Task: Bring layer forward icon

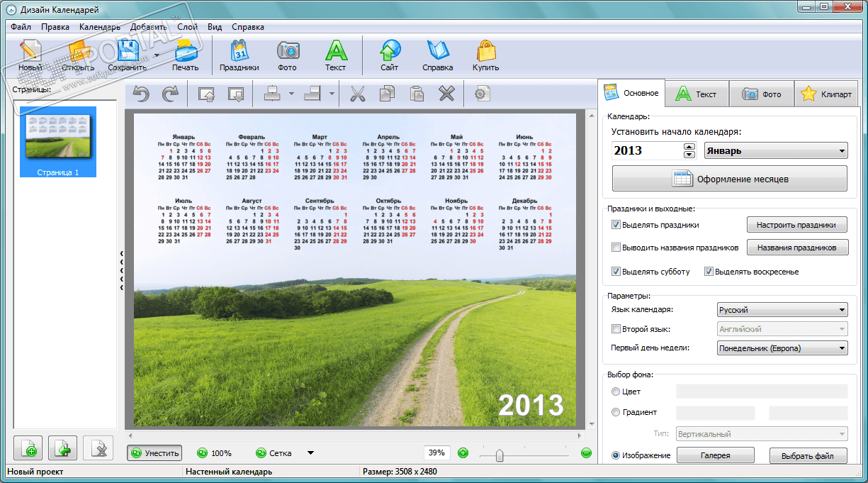Action: 206,94
